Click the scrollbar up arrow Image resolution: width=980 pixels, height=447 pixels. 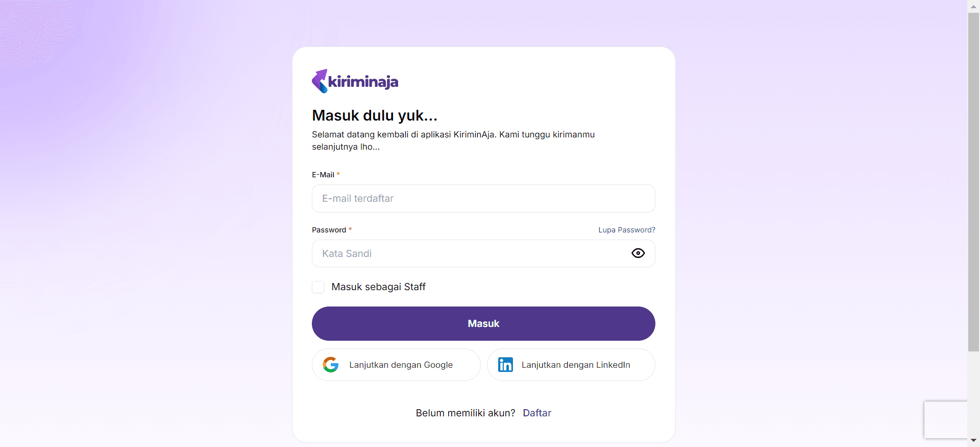(x=973, y=5)
